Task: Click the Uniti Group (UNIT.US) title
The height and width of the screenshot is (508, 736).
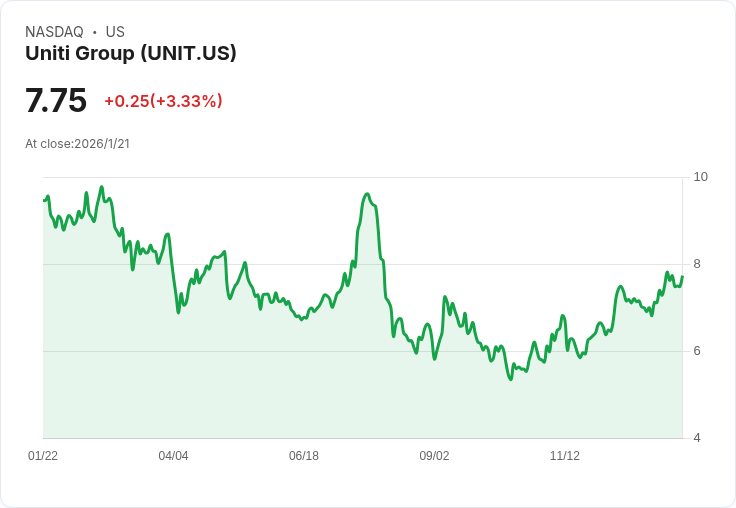Action: [130, 53]
